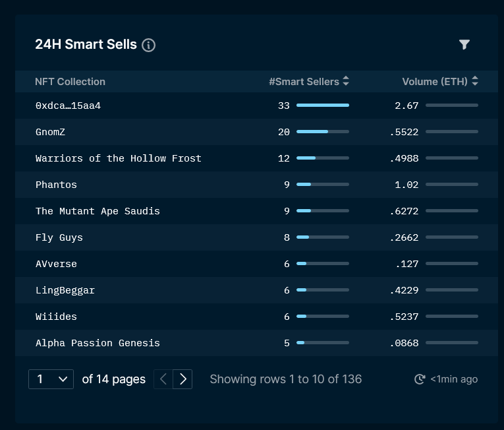This screenshot has width=504, height=430.
Task: Select the Wiiides row
Action: [256, 317]
